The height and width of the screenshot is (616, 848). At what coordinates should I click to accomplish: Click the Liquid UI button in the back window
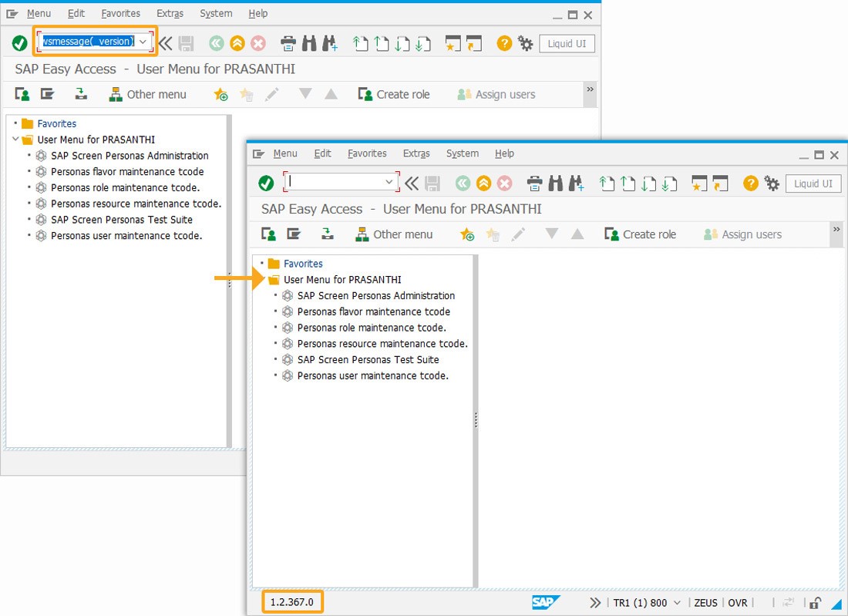coord(567,44)
